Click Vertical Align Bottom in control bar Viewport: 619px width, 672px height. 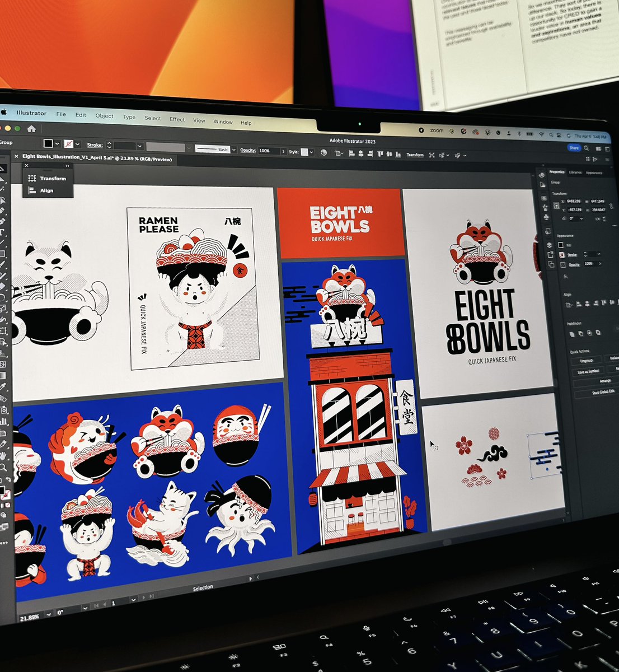point(398,154)
